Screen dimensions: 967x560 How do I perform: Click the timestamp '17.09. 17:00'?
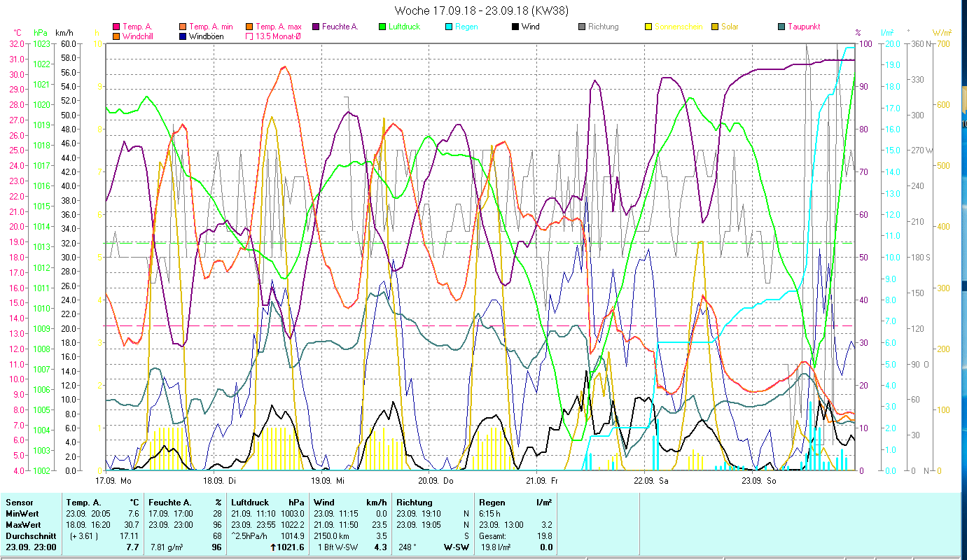172,514
